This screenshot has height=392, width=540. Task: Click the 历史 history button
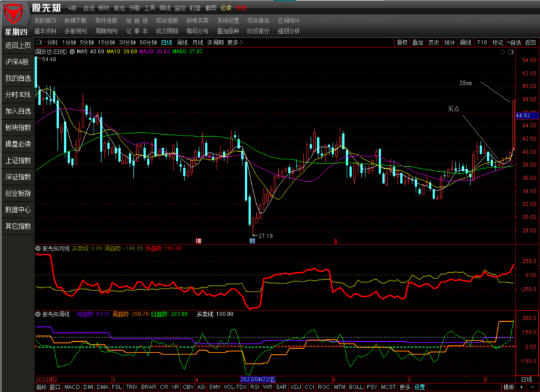[434, 42]
